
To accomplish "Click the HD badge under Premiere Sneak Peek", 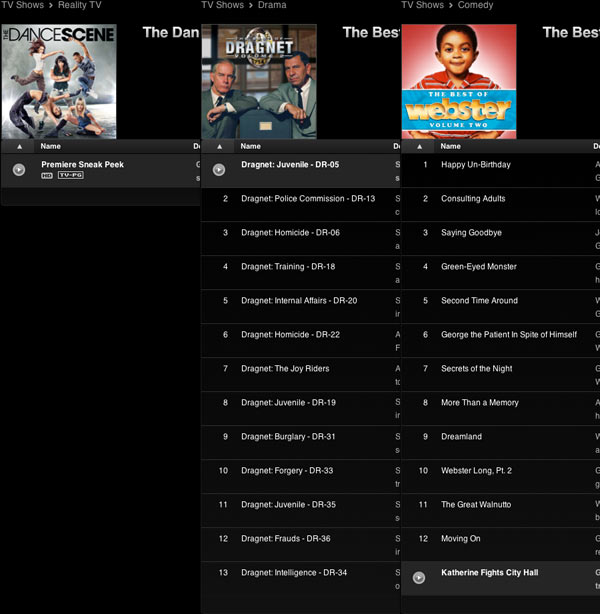I will click(47, 176).
